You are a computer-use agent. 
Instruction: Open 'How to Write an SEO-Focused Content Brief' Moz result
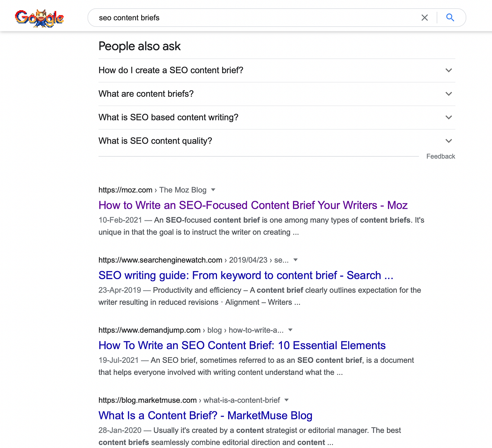[253, 205]
